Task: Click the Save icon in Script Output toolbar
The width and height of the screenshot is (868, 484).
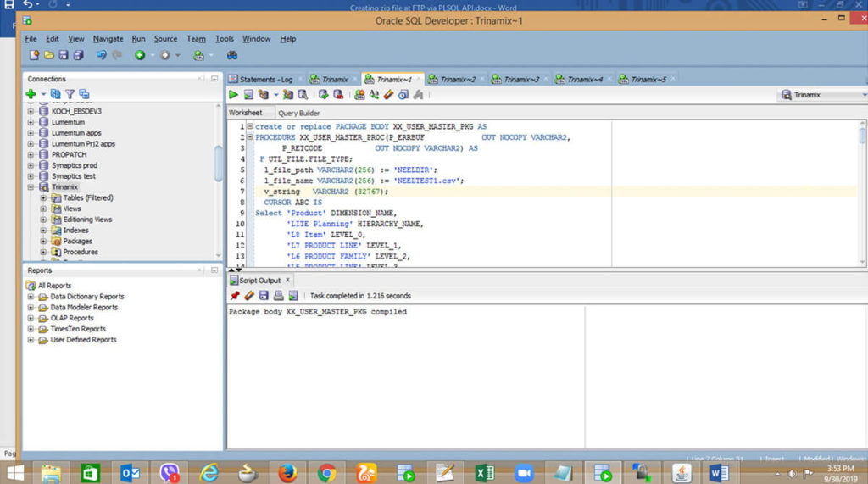Action: 264,296
